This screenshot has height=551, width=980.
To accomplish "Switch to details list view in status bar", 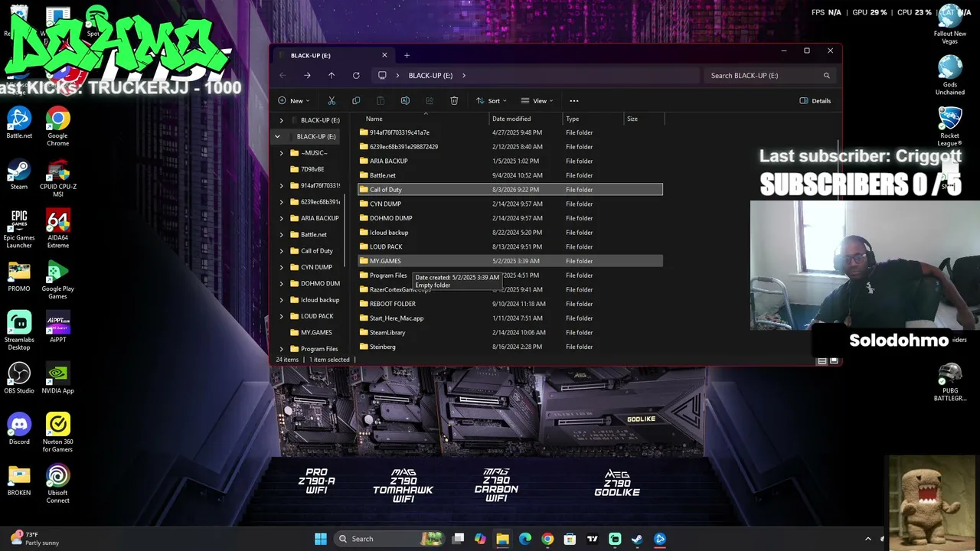I will point(822,360).
